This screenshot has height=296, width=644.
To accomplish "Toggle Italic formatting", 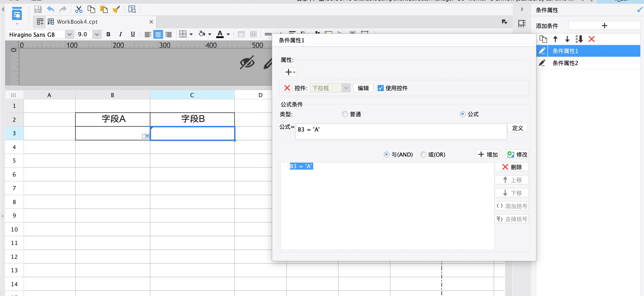I will click(120, 34).
